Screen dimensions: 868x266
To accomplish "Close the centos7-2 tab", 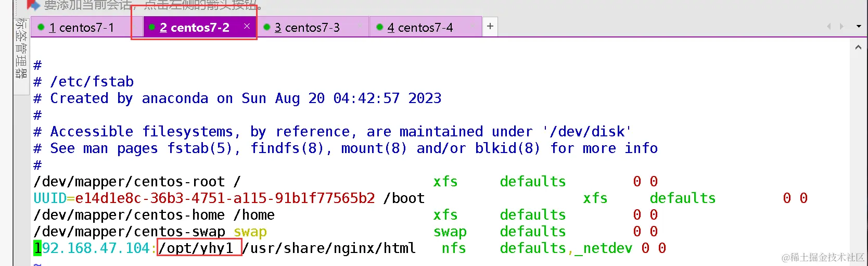I will coord(247,26).
